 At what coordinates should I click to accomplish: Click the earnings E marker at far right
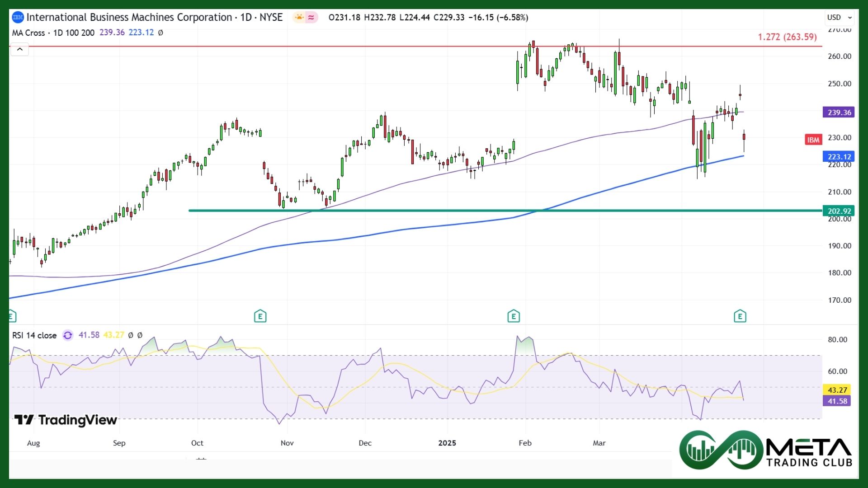pos(740,316)
